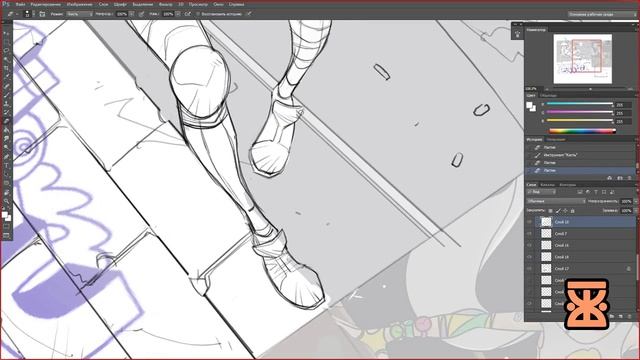
Task: Open workspace switcher dropdown
Action: [x=602, y=14]
